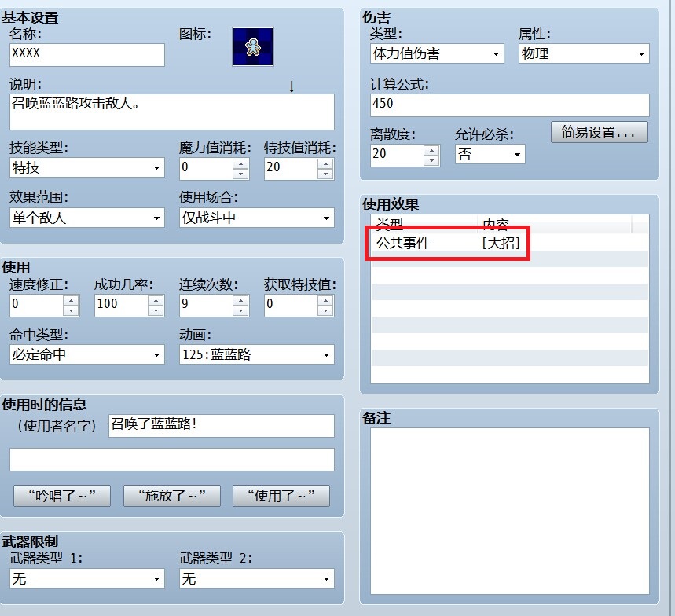Click the 离散度 number field showing 20
Image resolution: width=675 pixels, height=616 pixels.
[x=397, y=156]
